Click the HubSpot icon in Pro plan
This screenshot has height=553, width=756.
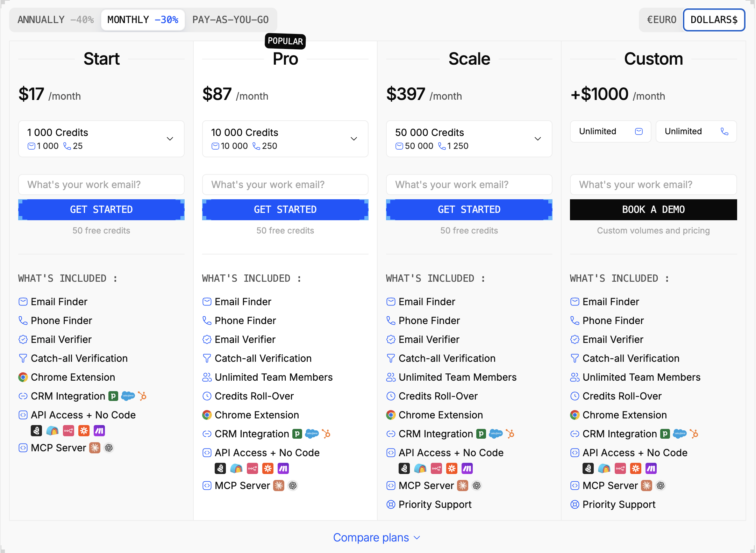(326, 434)
